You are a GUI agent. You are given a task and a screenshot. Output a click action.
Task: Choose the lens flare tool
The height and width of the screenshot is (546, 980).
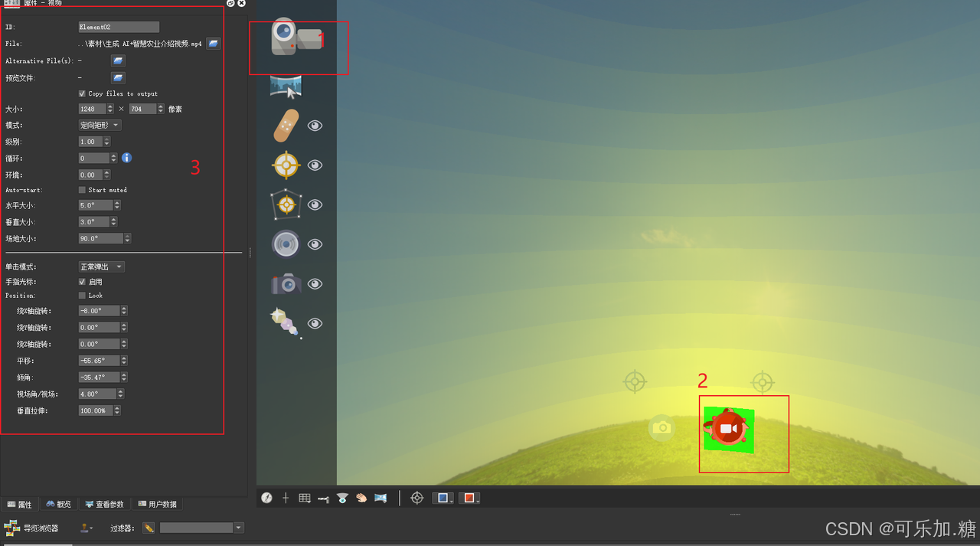(x=286, y=323)
